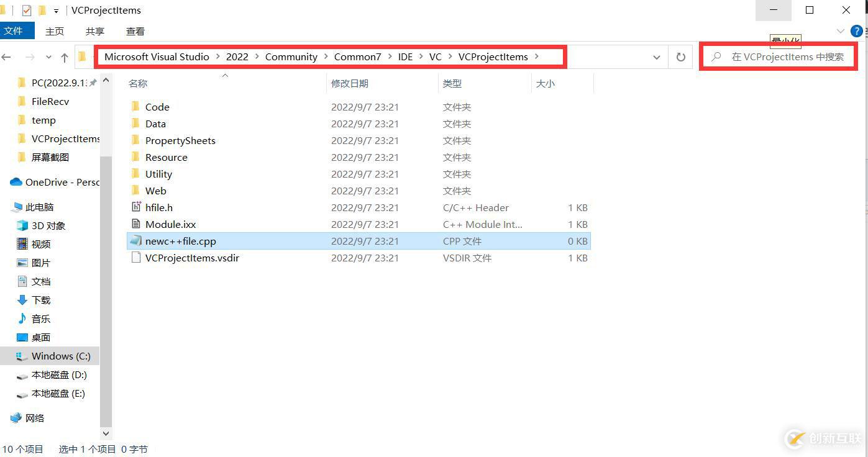This screenshot has width=868, height=457.
Task: Click Common7 in the address path
Action: pyautogui.click(x=357, y=57)
